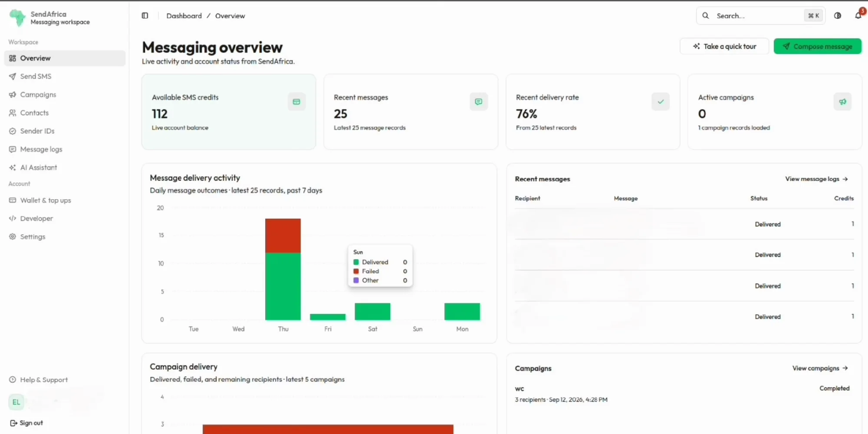
Task: Focus the Search input field
Action: [x=760, y=16]
